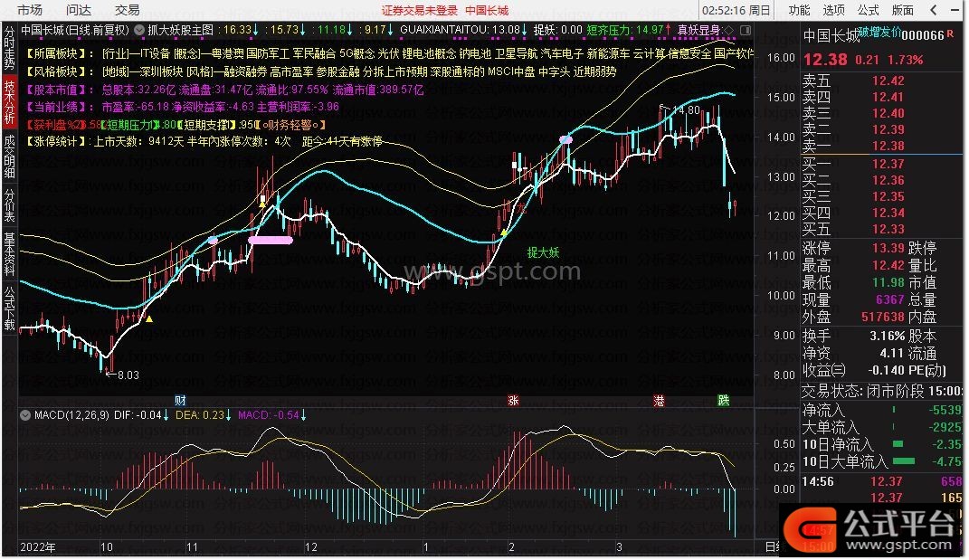Select the 基本资料 sidebar tab

tap(9, 254)
